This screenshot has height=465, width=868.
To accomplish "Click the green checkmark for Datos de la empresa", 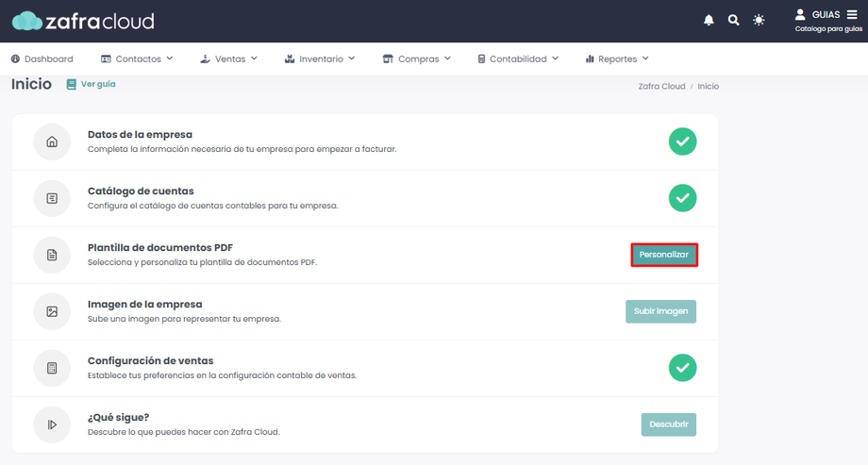I will pos(682,141).
